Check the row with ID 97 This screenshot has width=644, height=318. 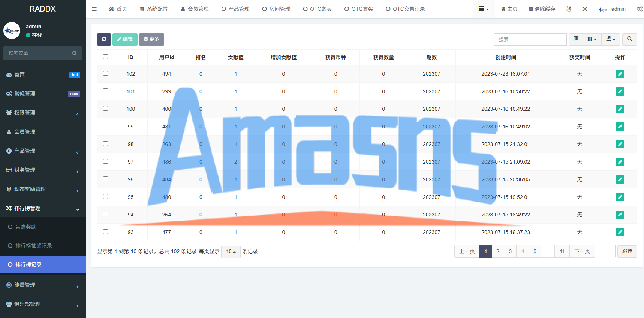pyautogui.click(x=105, y=161)
